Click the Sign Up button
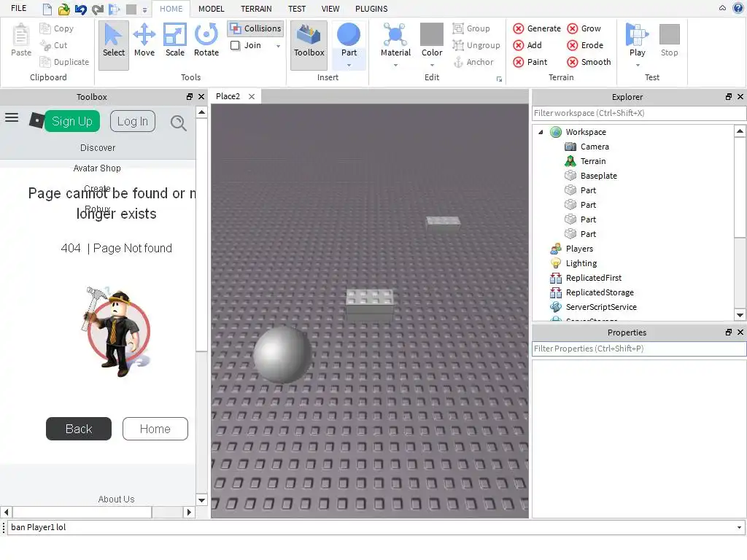747x560 pixels. [72, 122]
